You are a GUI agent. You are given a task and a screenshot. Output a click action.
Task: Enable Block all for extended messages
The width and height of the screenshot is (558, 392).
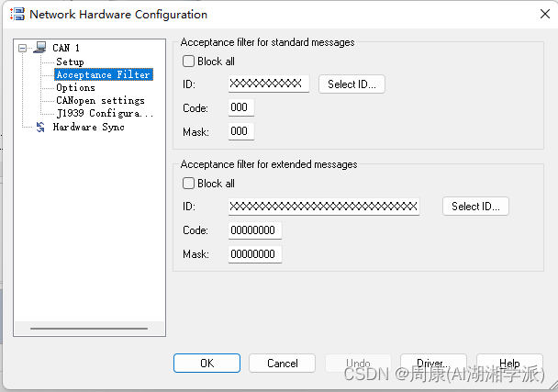pos(188,184)
